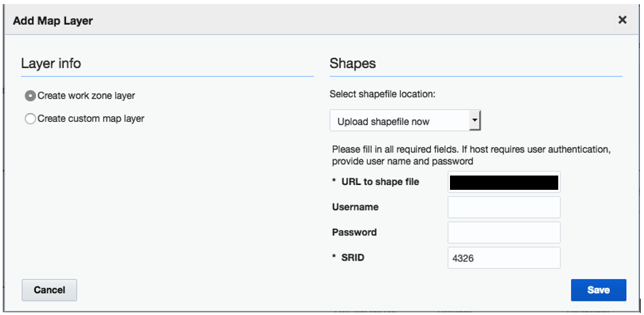644x315 pixels.
Task: Click into the Password field
Action: click(x=504, y=232)
